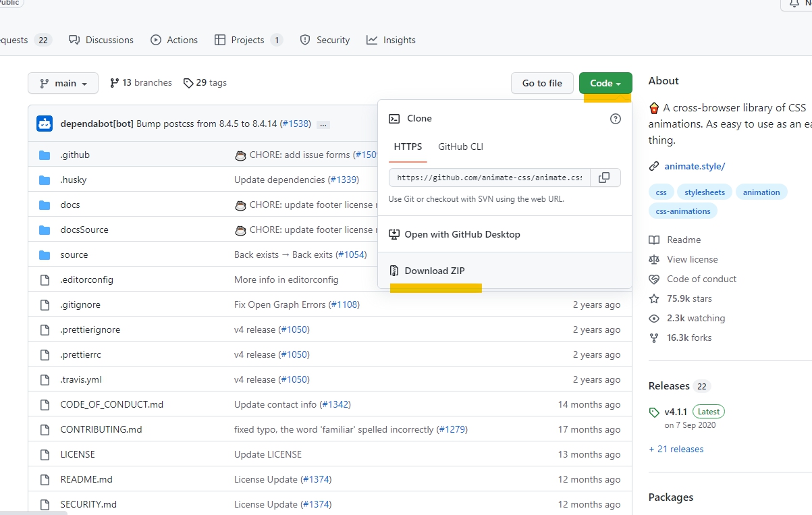812x515 pixels.
Task: View the 13 branches link
Action: (140, 82)
